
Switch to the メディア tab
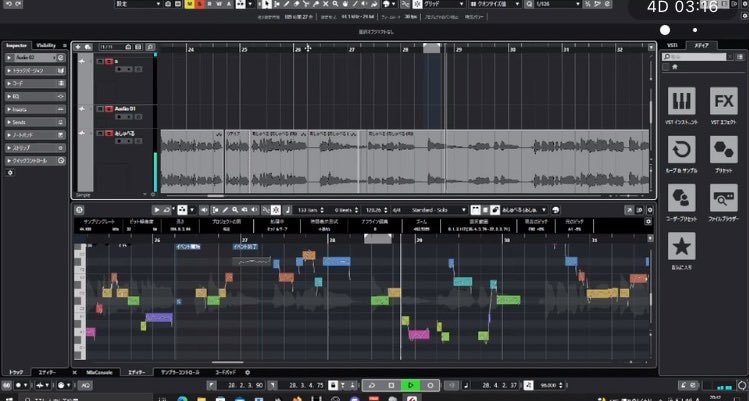pos(701,45)
